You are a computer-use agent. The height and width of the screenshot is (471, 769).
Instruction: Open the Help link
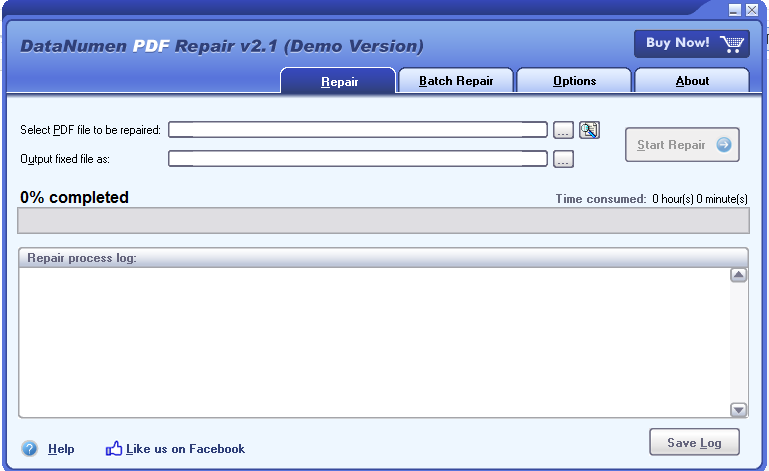click(x=61, y=448)
